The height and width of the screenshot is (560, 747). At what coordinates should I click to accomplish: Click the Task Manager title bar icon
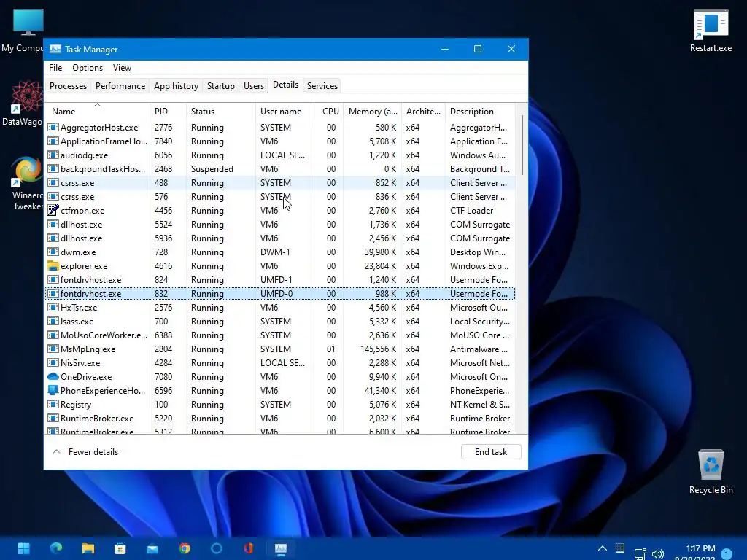tap(55, 49)
